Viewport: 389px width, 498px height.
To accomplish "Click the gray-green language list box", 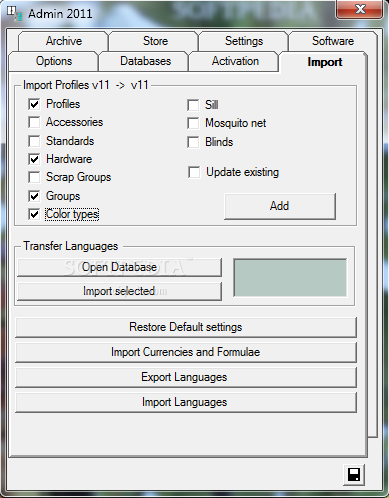I will coord(290,277).
